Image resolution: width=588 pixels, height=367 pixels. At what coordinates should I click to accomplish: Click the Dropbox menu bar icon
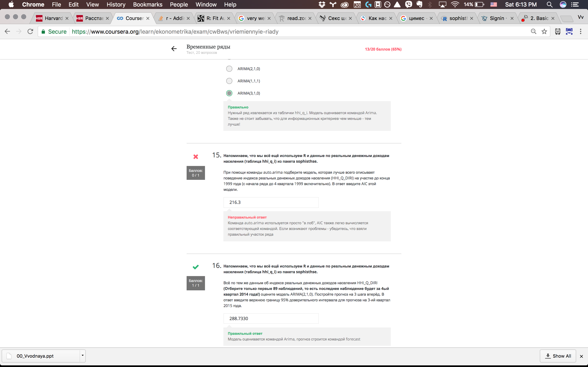pos(322,4)
